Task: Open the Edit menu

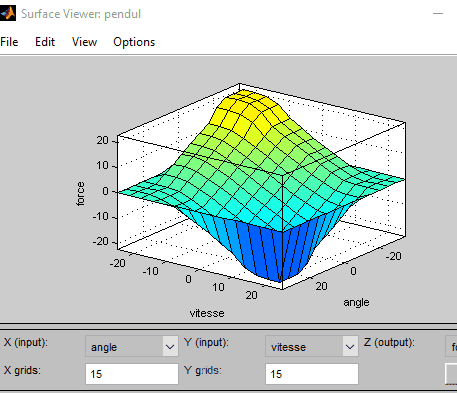Action: click(45, 42)
